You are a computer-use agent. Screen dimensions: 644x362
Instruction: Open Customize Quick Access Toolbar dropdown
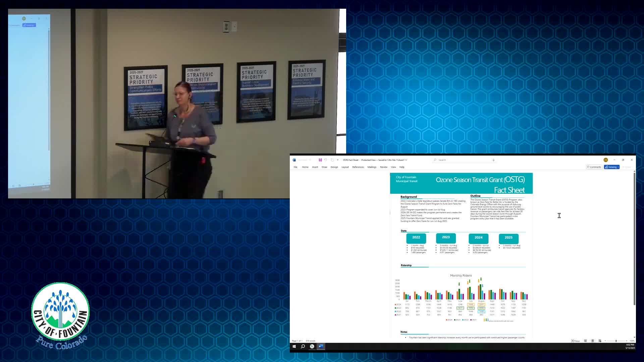click(338, 160)
